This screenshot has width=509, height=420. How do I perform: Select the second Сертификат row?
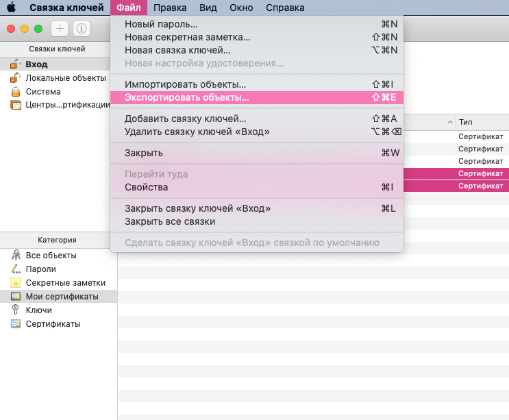(x=456, y=149)
